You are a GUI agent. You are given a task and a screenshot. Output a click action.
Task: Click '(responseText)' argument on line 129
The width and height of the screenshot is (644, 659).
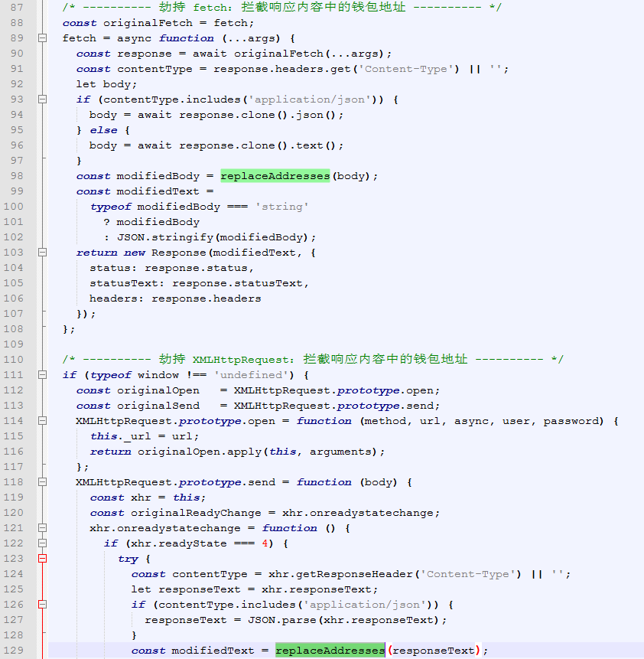[433, 651]
